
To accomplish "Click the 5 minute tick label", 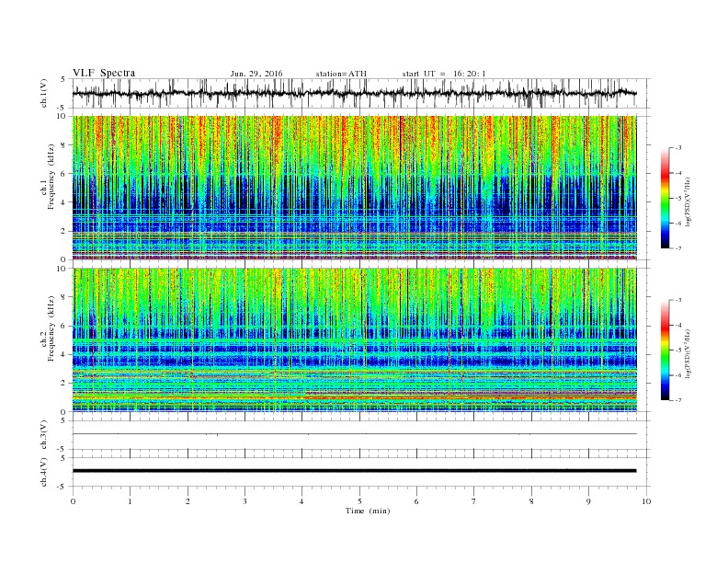I will click(x=359, y=501).
